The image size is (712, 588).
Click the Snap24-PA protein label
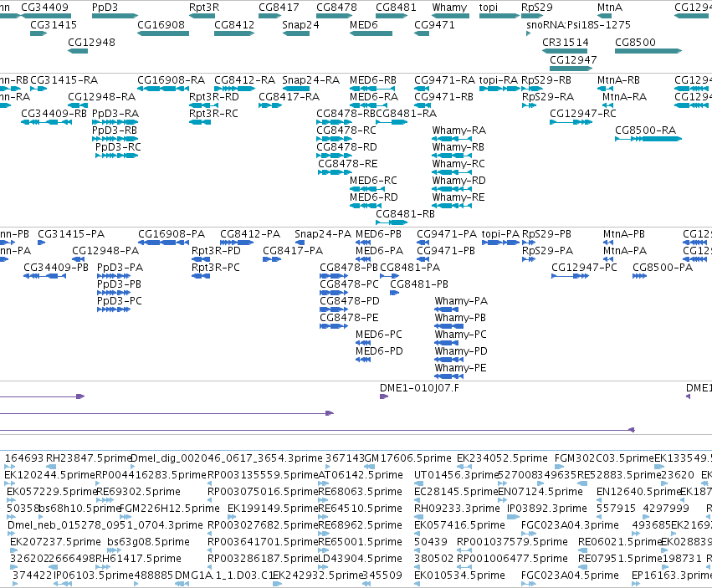(x=323, y=234)
